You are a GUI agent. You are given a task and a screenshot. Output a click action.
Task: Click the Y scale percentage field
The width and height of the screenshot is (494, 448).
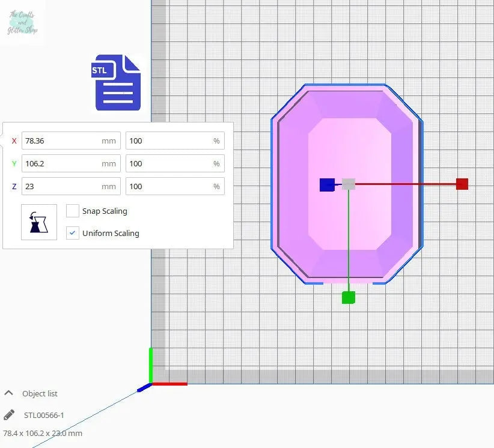[168, 163]
